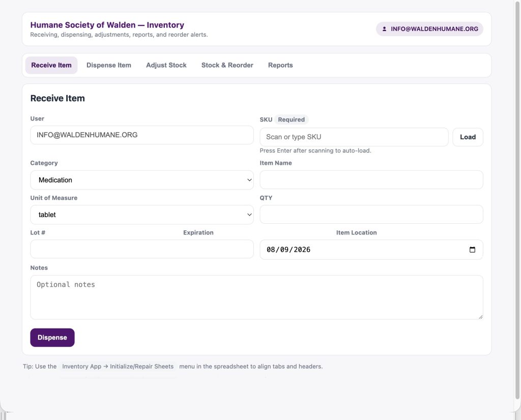Viewport: 521px width, 420px height.
Task: Focus the User input field
Action: tap(142, 135)
